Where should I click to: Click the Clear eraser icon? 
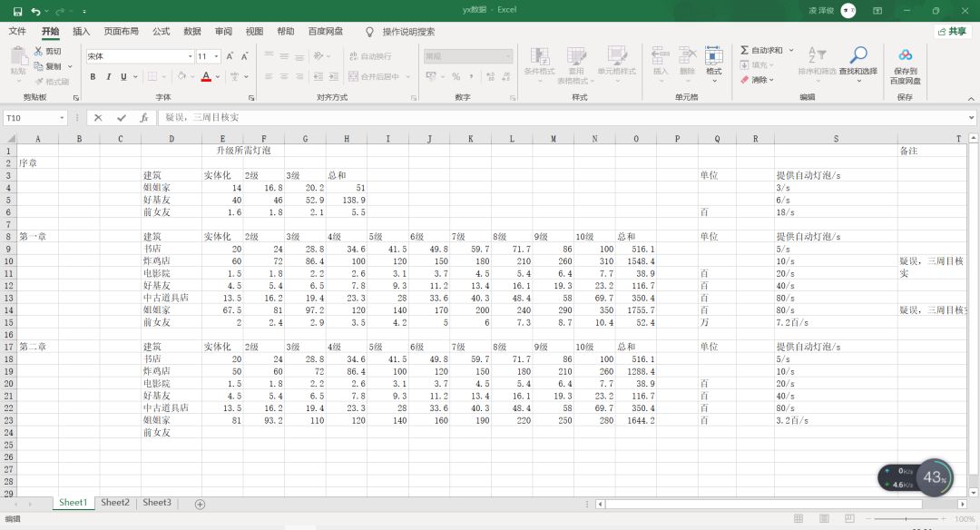pyautogui.click(x=744, y=80)
